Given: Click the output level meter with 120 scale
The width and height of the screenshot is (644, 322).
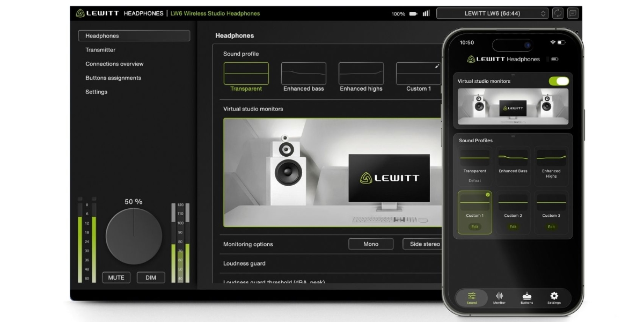Looking at the screenshot, I should [180, 243].
